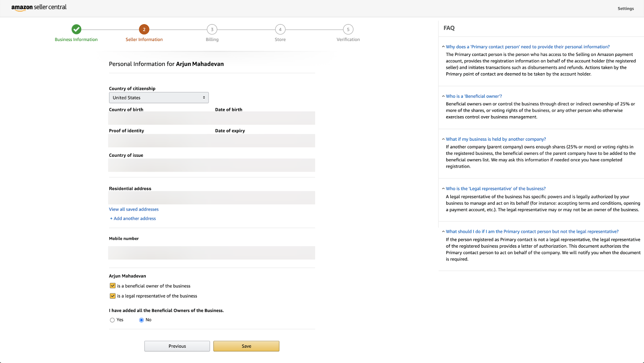Click the Amazon Seller Central logo
The width and height of the screenshot is (644, 363).
click(x=39, y=7)
